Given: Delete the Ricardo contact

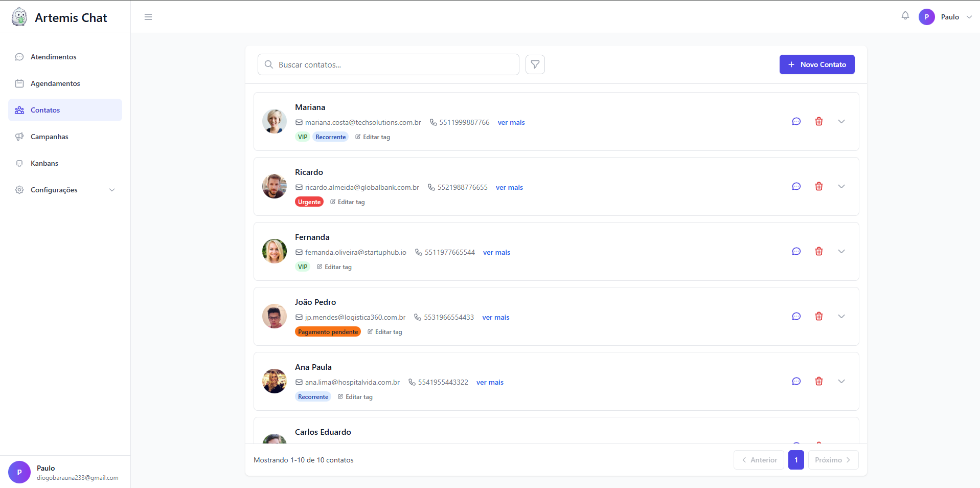Looking at the screenshot, I should click(818, 186).
